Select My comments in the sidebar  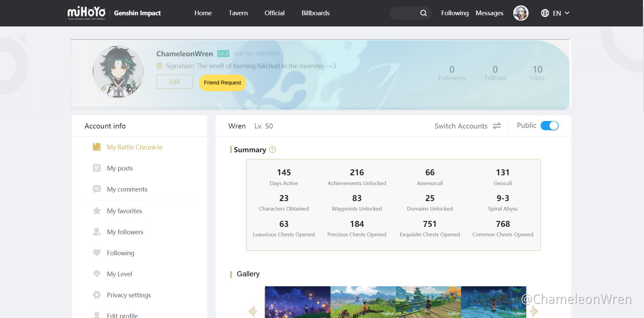click(x=127, y=189)
